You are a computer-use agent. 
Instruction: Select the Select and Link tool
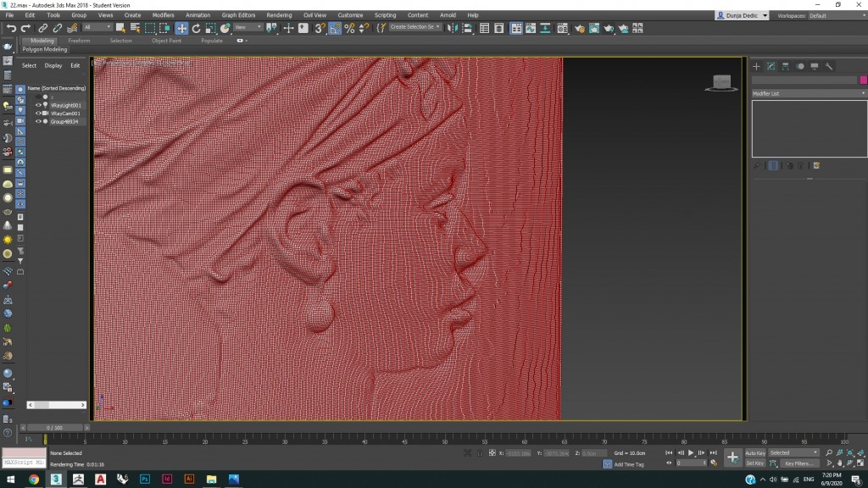42,28
